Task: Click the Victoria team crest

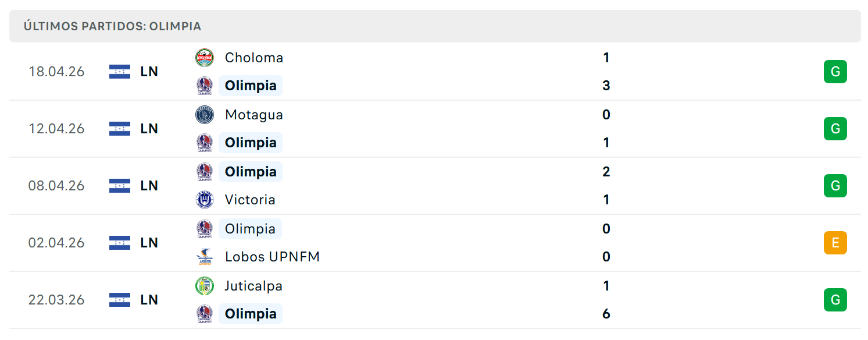Action: (x=205, y=200)
